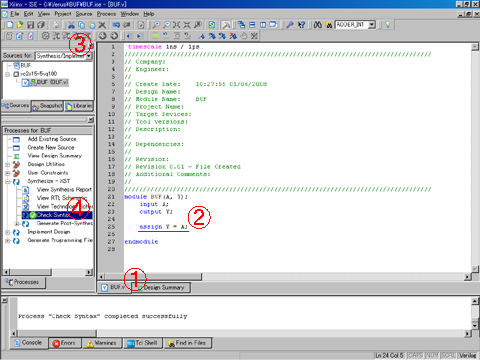Click the Find in Files binoculars folder icon

[329, 25]
